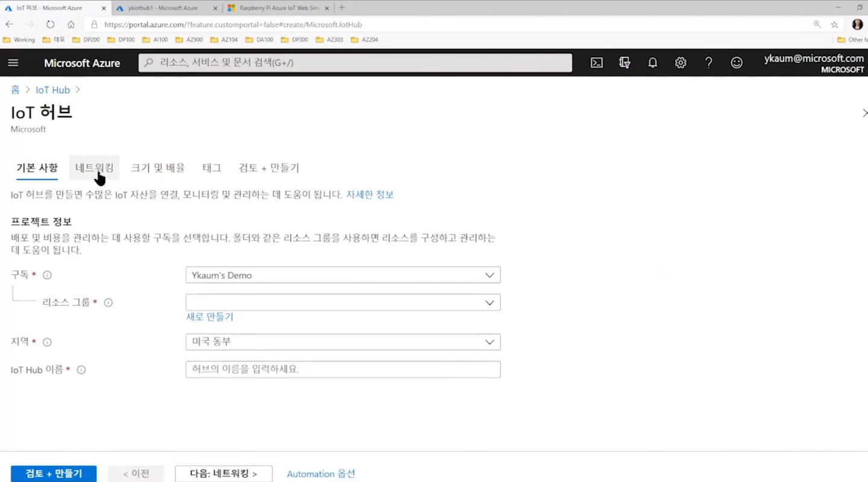This screenshot has height=482, width=868.
Task: Open the Azure help question mark
Action: click(x=709, y=63)
